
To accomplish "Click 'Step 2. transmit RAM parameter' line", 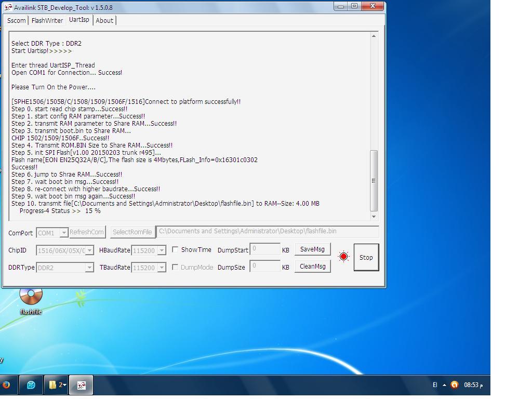I will point(94,124).
